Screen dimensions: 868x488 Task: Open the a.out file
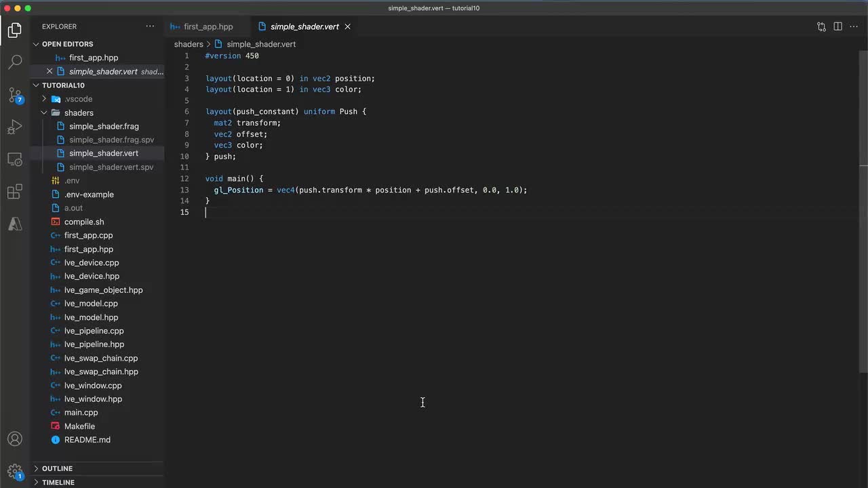[73, 208]
